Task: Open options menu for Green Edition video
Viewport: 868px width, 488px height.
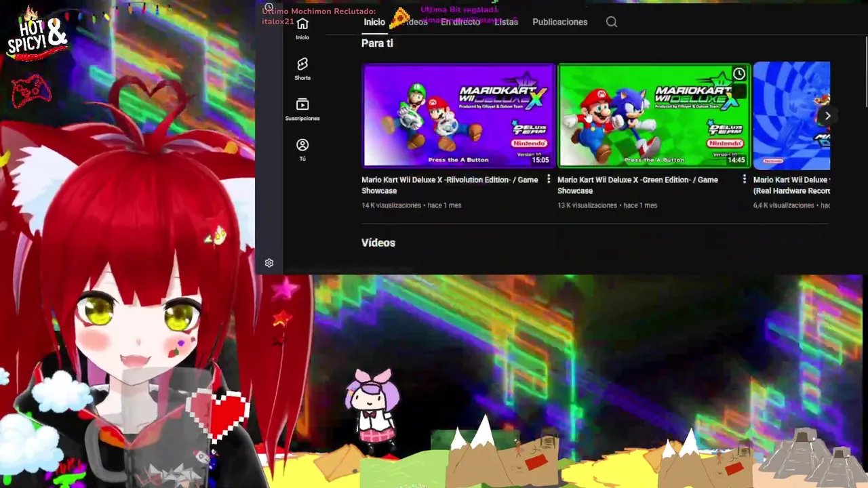Action: point(744,180)
